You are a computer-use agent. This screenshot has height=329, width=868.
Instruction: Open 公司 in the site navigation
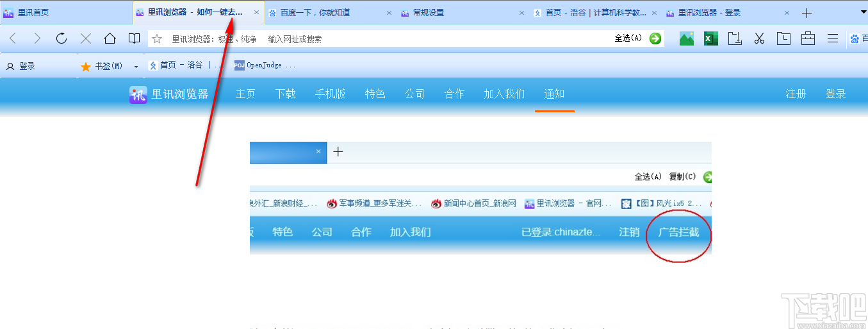(x=415, y=94)
